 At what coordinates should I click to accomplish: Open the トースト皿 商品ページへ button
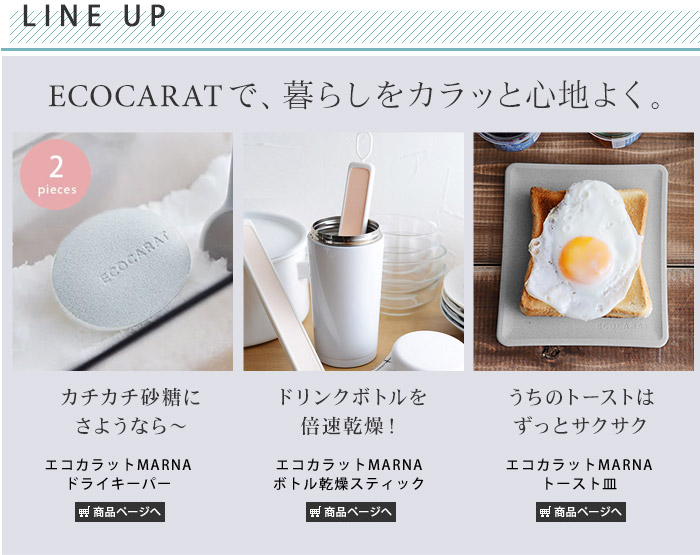point(581,512)
